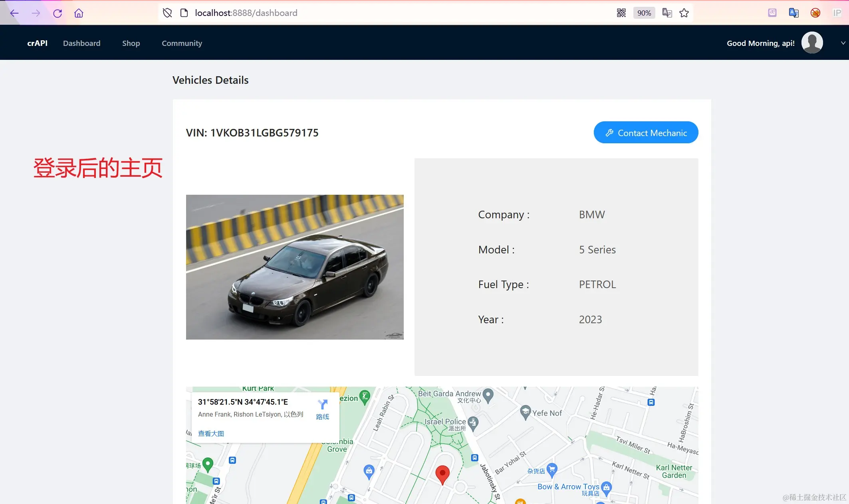Expand the user account dropdown arrow
849x504 pixels.
(843, 43)
